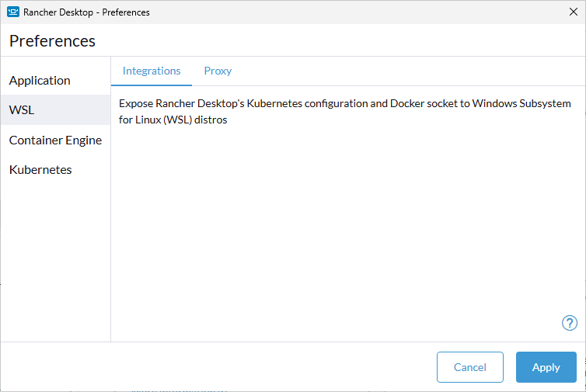This screenshot has width=586, height=392.
Task: Open the Kubernetes preferences section
Action: click(x=40, y=170)
